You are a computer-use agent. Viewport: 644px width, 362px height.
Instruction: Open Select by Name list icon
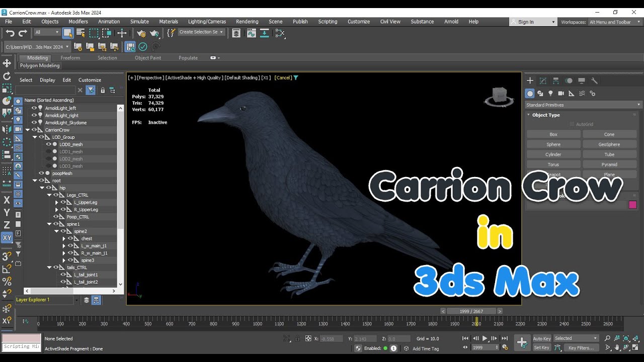tap(80, 33)
